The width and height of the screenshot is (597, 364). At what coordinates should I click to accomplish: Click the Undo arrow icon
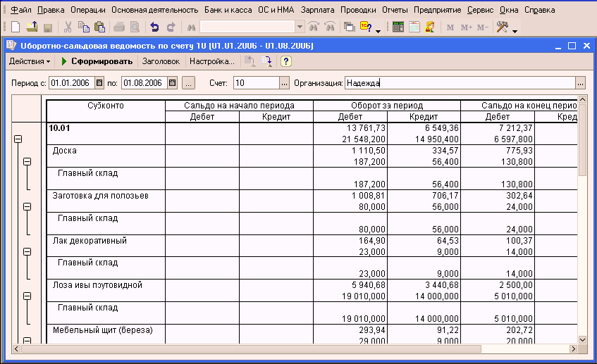pos(154,27)
